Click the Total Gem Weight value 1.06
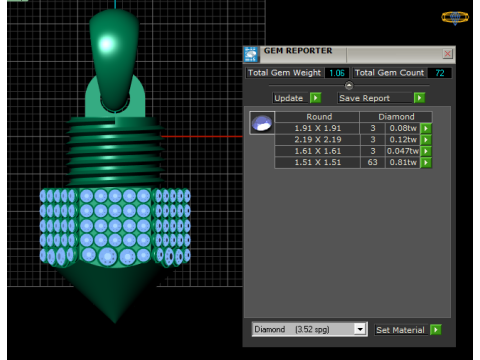Viewport: 480px width, 360px height. coord(337,73)
